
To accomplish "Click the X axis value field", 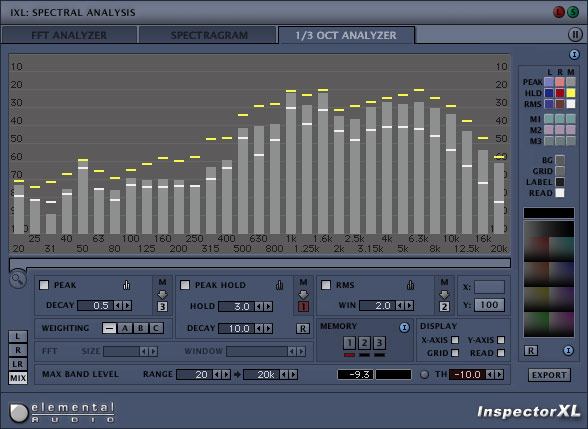I will [x=489, y=287].
